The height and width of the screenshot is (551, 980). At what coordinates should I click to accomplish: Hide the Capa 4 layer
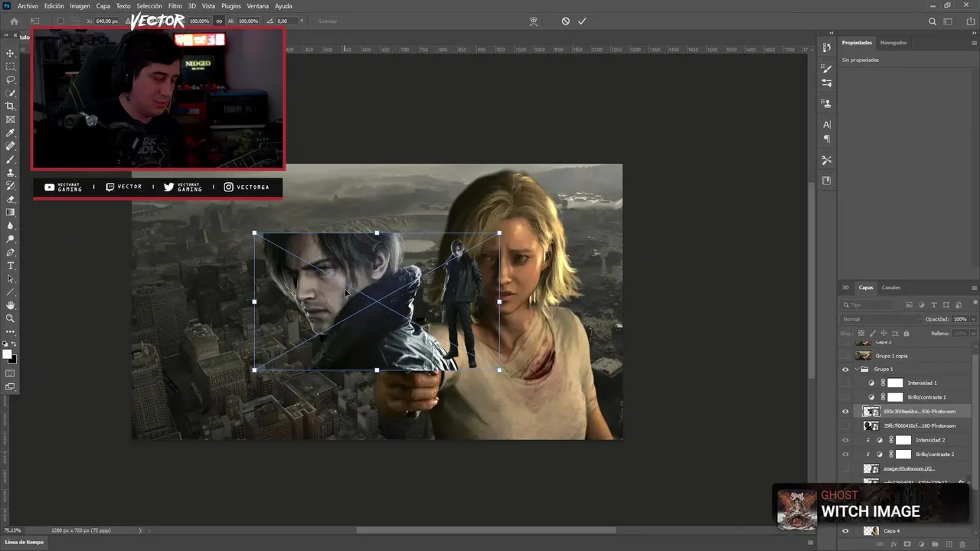[845, 531]
